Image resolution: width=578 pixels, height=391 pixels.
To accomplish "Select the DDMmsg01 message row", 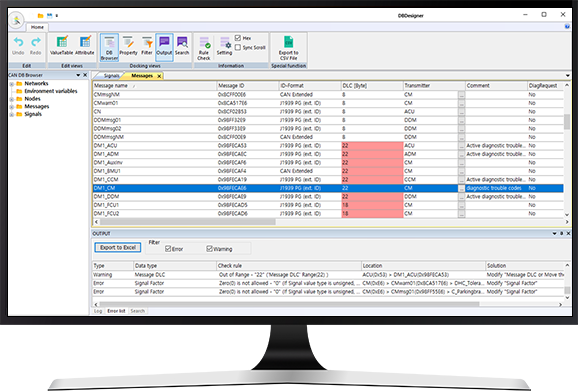I will click(x=328, y=120).
